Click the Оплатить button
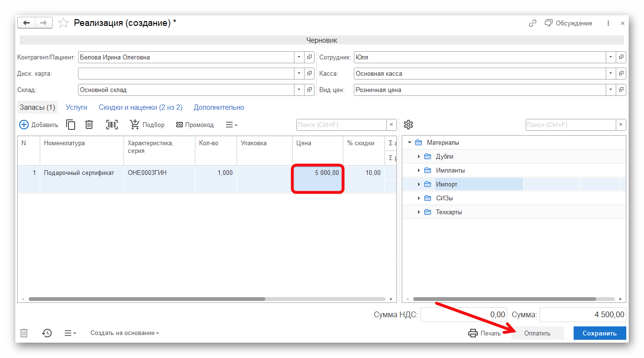The image size is (644, 358). 537,333
